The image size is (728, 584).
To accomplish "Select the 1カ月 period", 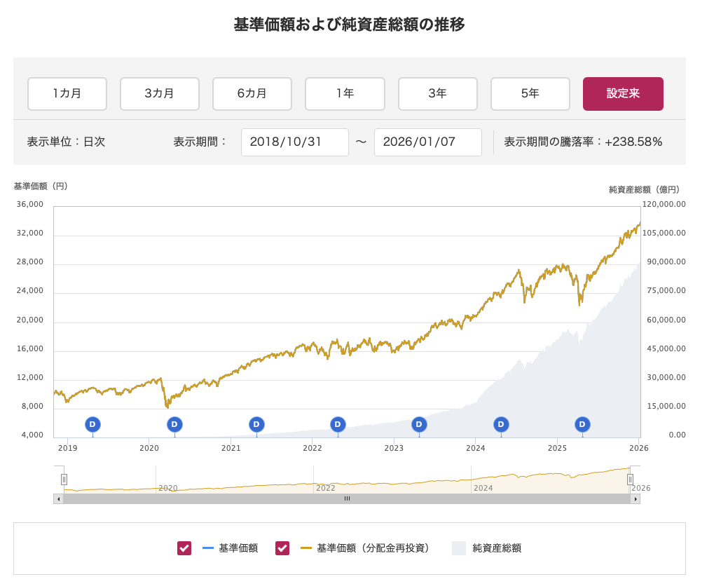I will click(67, 94).
